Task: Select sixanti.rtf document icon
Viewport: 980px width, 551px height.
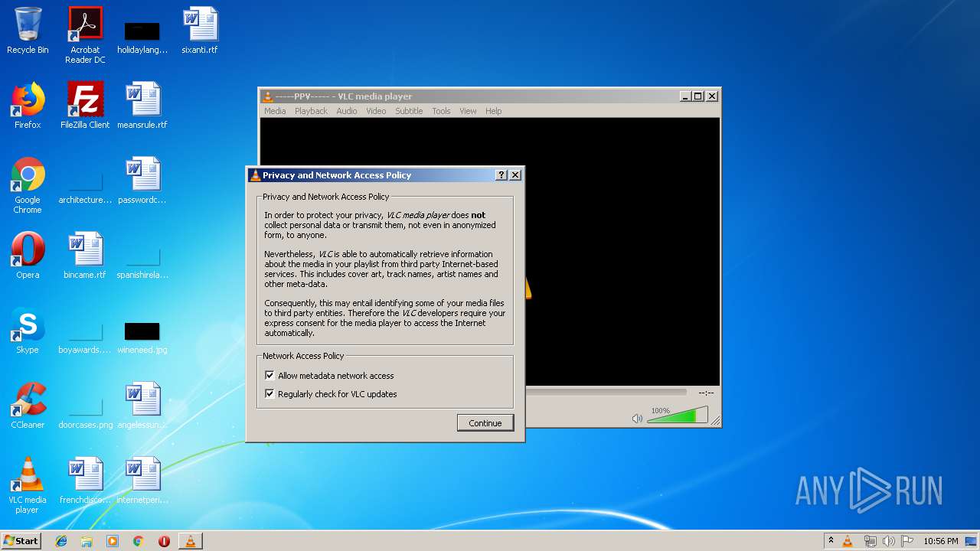Action: pos(200,31)
